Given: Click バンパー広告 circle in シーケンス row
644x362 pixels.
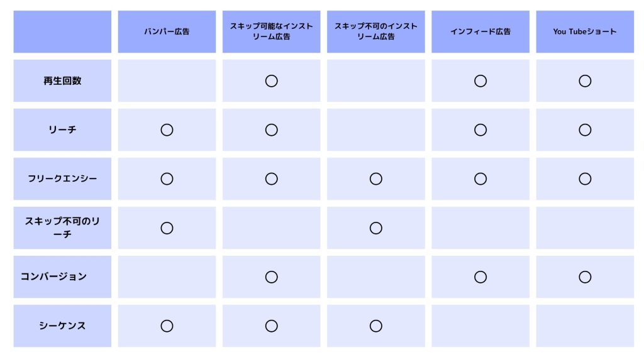Looking at the screenshot, I should pyautogui.click(x=167, y=326).
